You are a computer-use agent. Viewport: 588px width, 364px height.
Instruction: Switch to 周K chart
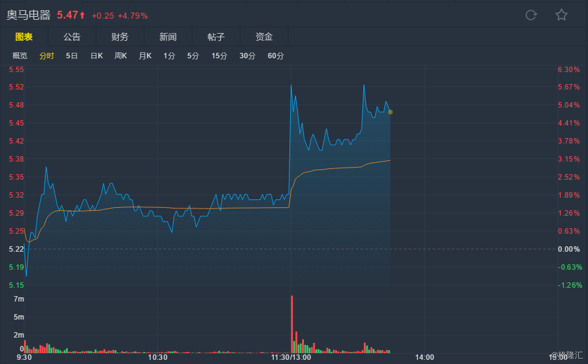(121, 56)
